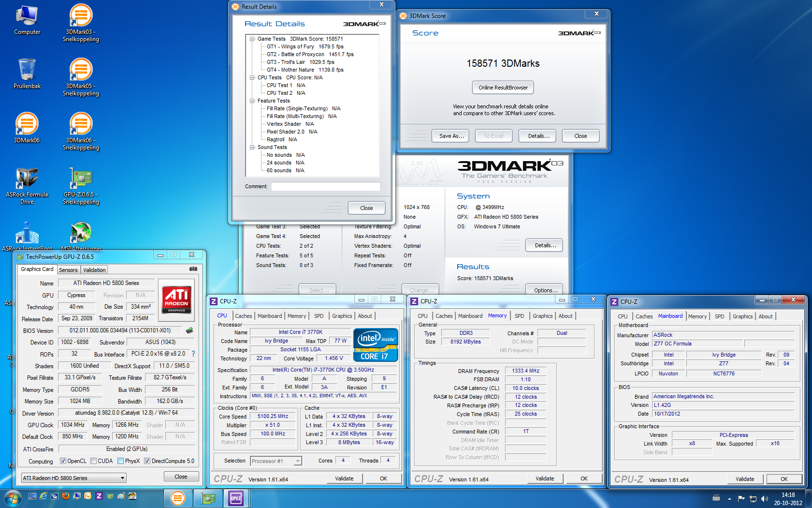Click OK in the middle CPU-Z Memory window
The image size is (812, 508).
584,478
